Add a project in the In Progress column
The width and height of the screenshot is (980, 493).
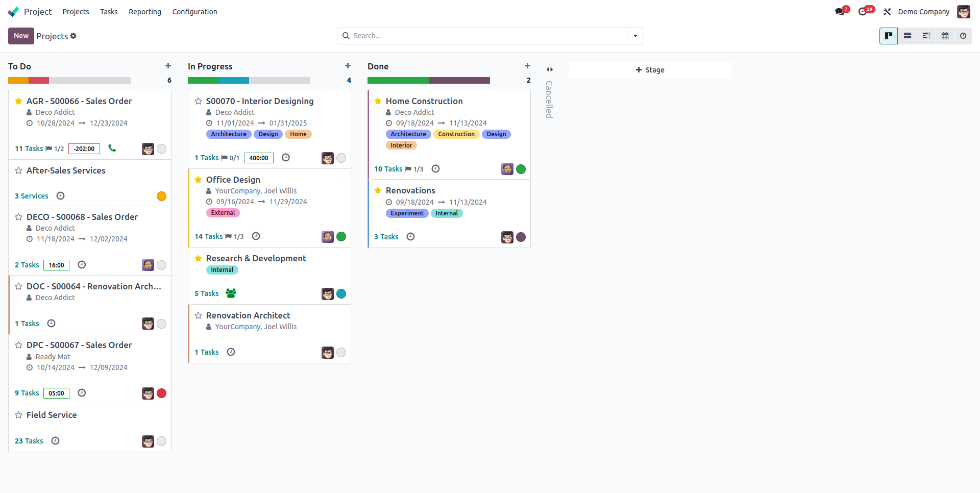pos(348,66)
